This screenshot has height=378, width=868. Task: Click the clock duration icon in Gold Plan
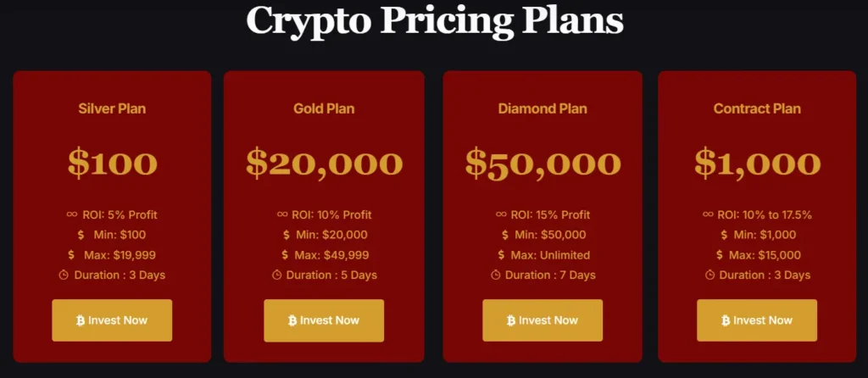point(276,275)
